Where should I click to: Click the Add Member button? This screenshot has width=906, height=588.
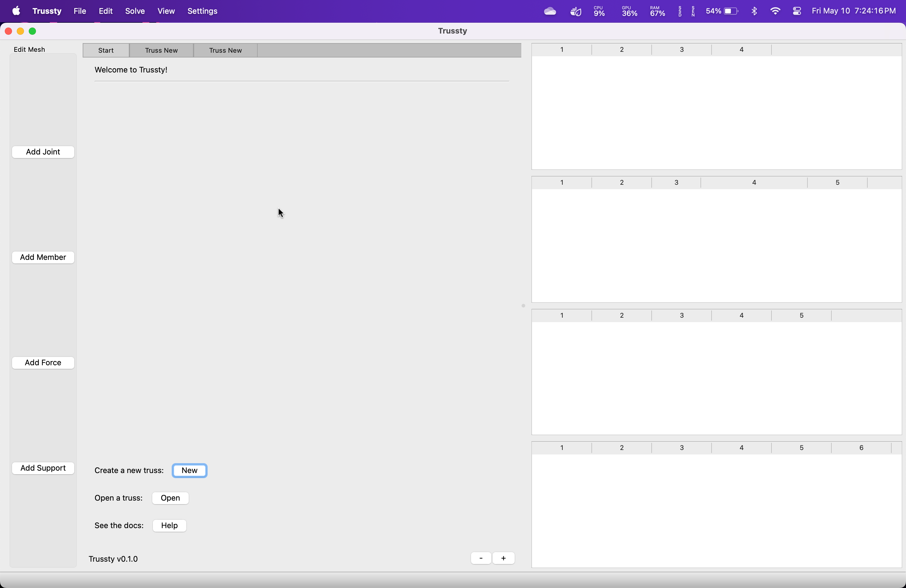[43, 257]
